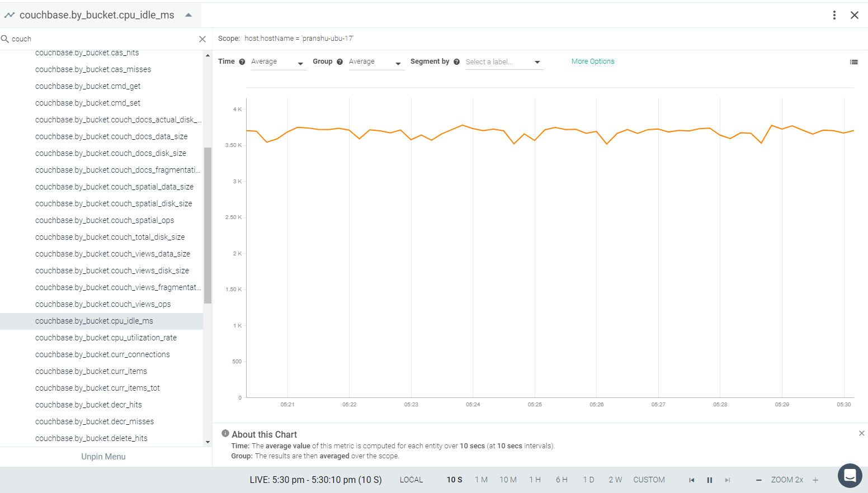Click the search magnifier icon
868x493 pixels.
[5, 39]
